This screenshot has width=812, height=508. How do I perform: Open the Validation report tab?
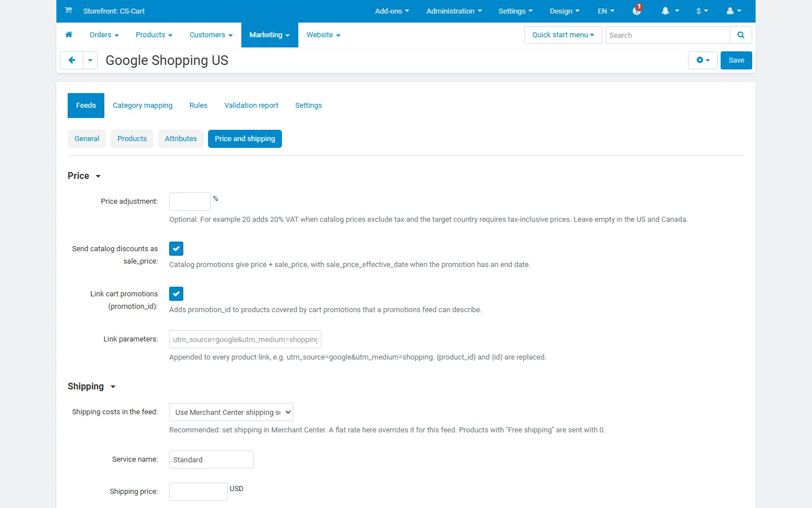click(251, 106)
